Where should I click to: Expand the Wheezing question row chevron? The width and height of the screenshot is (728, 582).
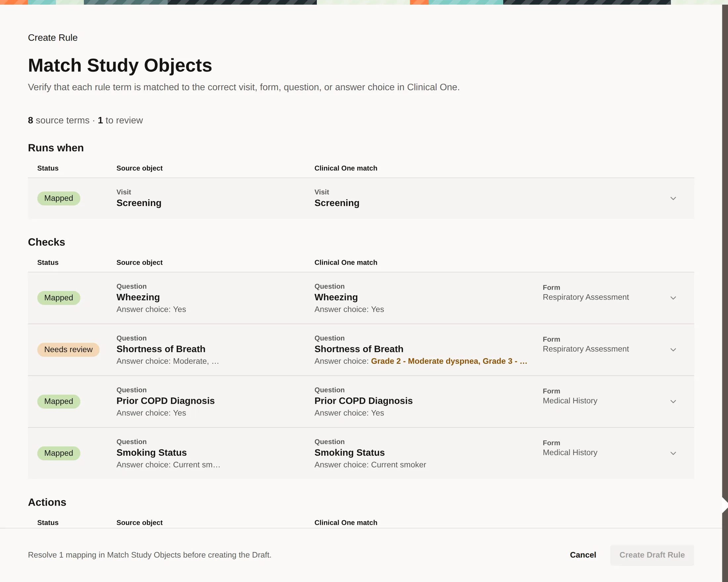(673, 298)
